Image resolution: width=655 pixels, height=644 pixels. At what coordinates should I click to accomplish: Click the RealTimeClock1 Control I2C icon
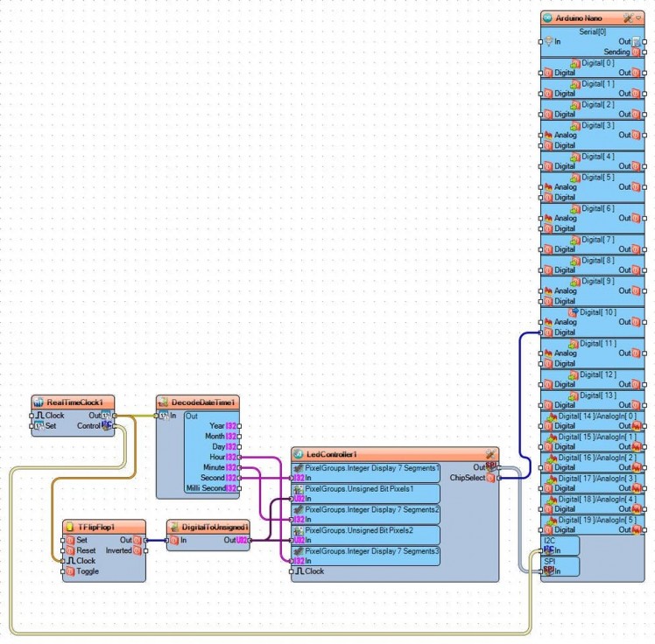point(107,425)
